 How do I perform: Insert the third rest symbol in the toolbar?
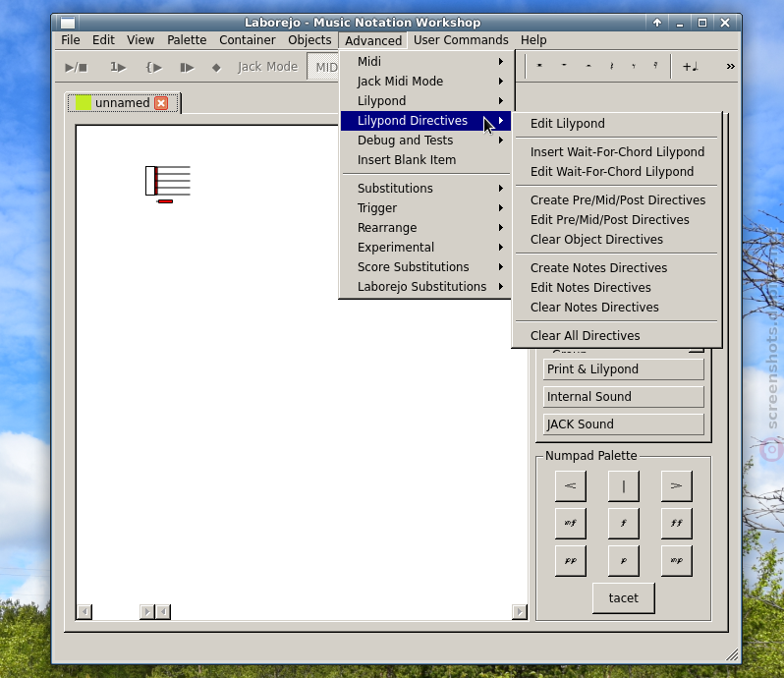click(x=588, y=66)
